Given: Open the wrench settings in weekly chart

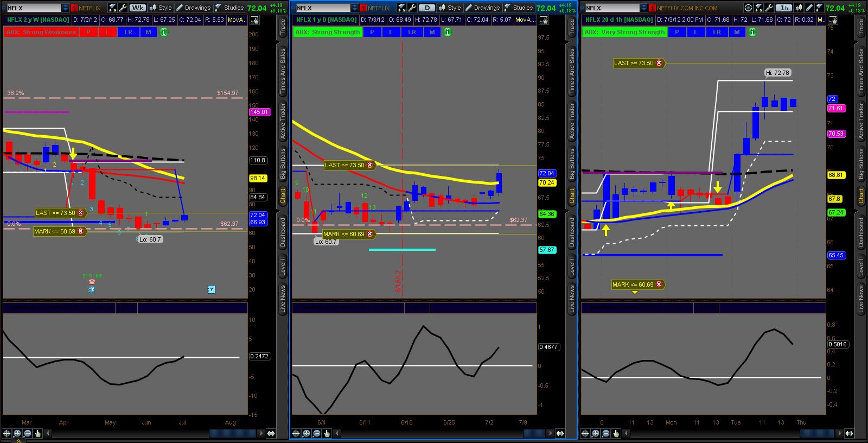Looking at the screenshot, I should (123, 8).
